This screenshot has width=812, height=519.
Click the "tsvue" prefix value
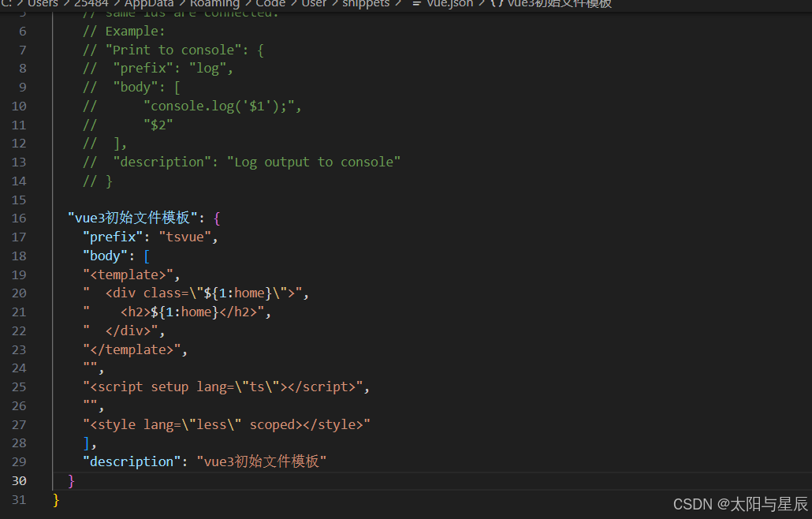click(185, 237)
